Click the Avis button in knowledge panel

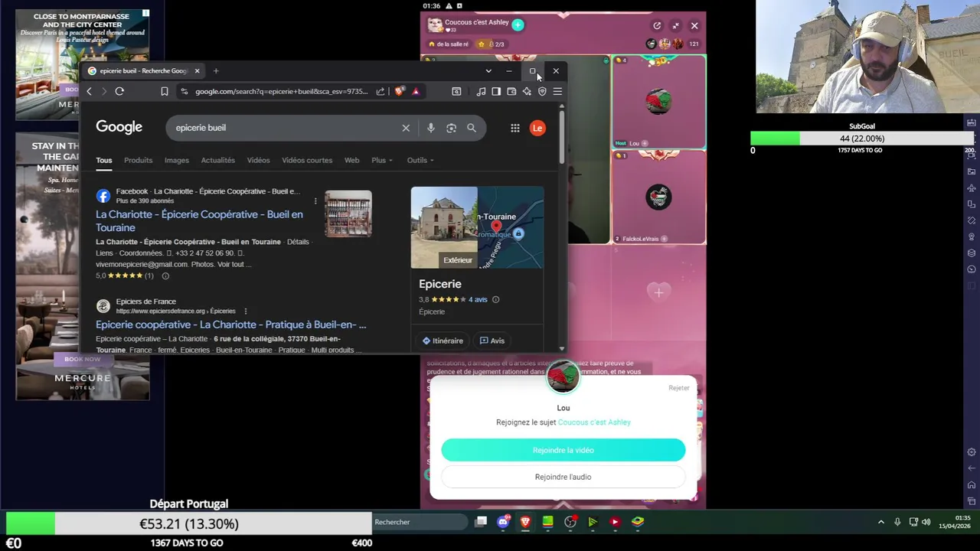tap(492, 341)
